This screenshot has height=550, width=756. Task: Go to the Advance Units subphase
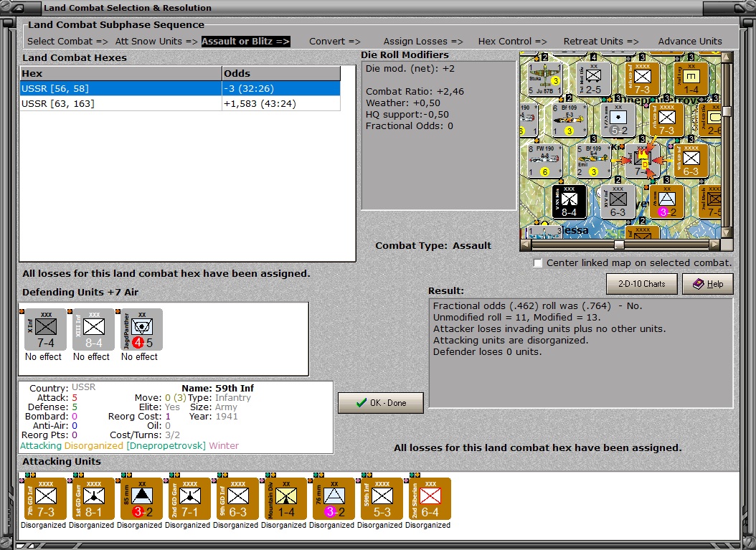(x=690, y=42)
